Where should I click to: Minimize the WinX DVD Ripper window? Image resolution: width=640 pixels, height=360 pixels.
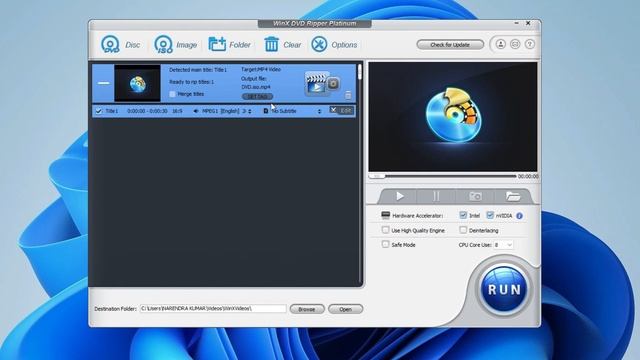(x=516, y=24)
